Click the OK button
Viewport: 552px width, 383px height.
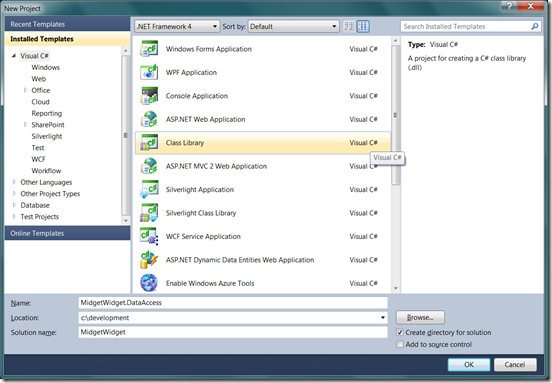pyautogui.click(x=469, y=365)
